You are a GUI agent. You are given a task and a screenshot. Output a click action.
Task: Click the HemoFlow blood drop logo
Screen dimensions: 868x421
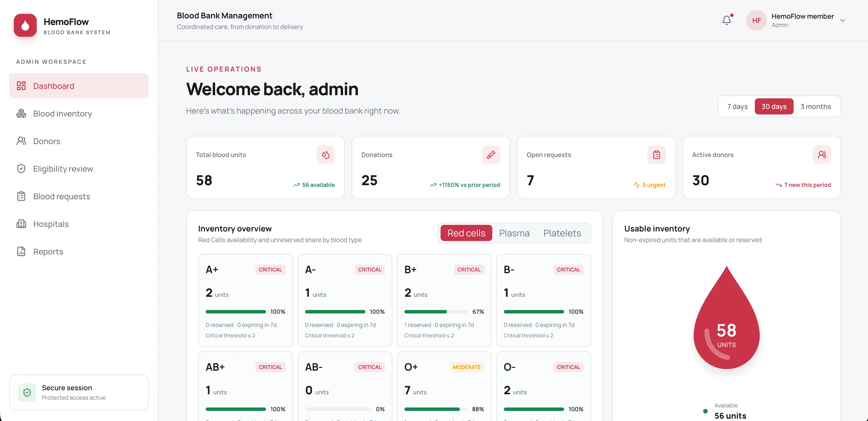tap(25, 25)
